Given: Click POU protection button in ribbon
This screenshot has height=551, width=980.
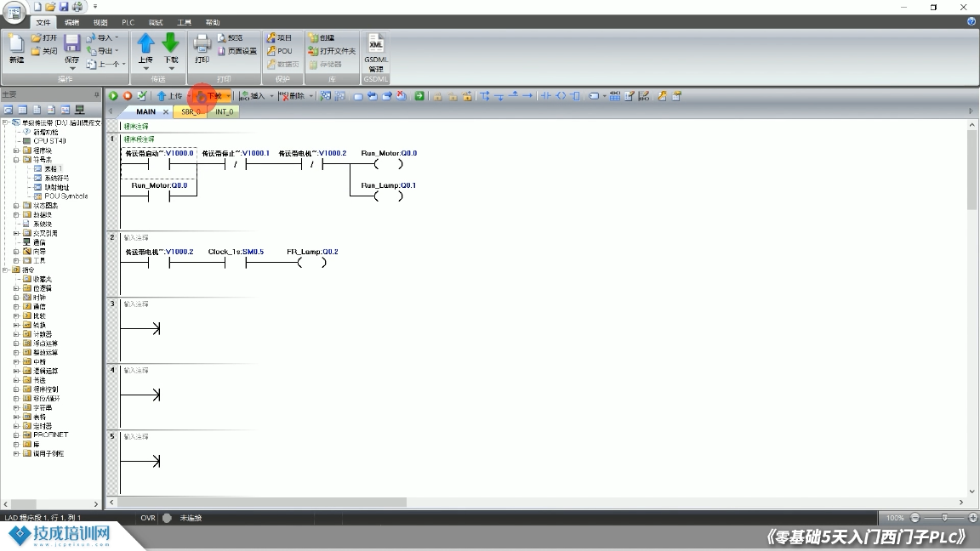Looking at the screenshot, I should [x=279, y=51].
